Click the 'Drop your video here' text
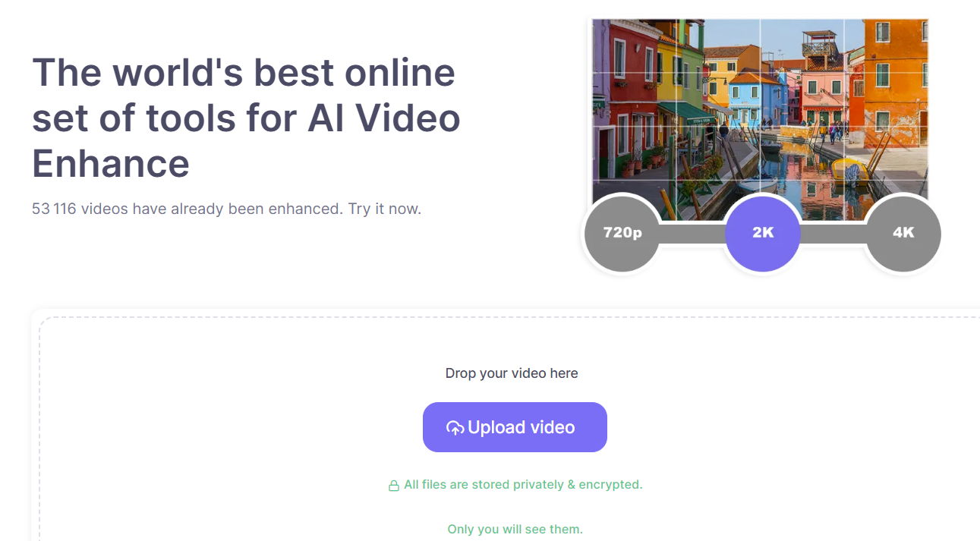Viewport: 980px width, 541px height. coord(512,373)
